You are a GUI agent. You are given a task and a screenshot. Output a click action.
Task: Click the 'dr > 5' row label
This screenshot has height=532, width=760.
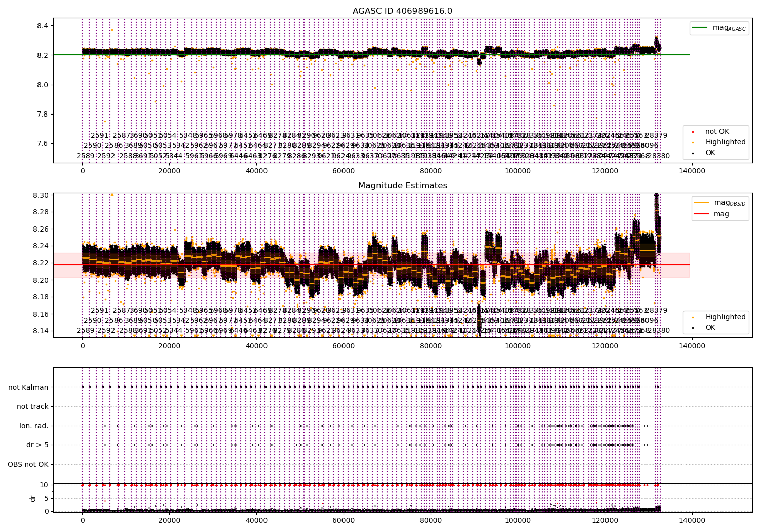click(x=37, y=445)
